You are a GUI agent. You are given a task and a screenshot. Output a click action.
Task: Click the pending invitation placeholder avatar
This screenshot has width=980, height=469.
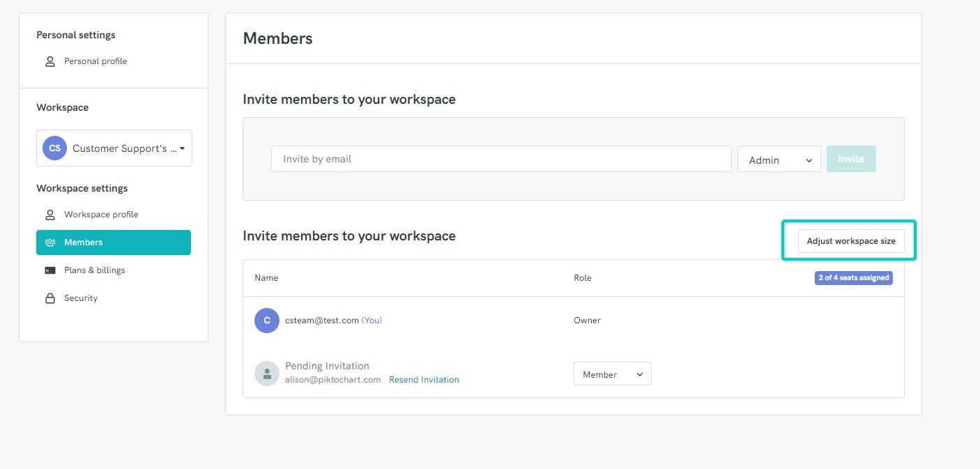[x=267, y=374]
